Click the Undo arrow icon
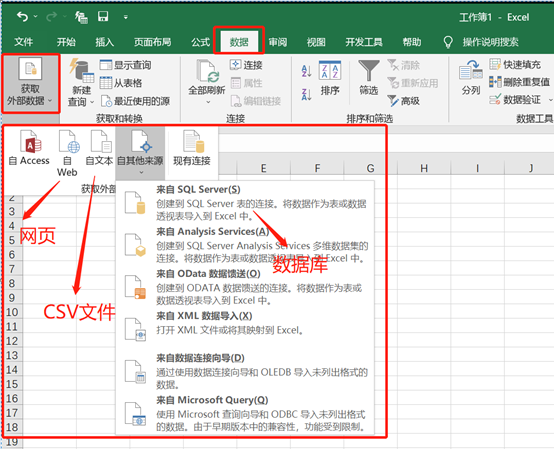 click(22, 16)
